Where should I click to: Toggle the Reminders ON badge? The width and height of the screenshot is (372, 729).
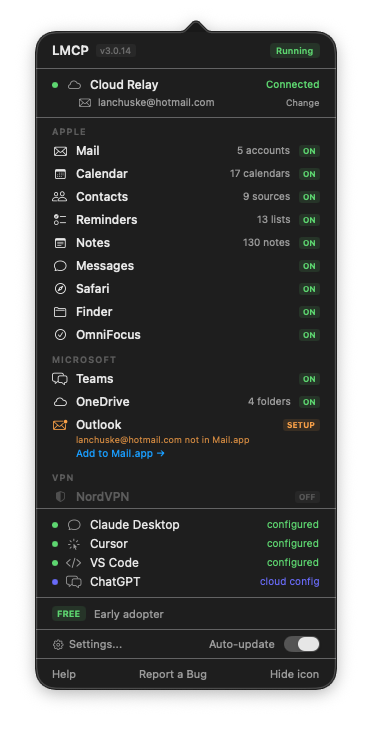point(309,220)
